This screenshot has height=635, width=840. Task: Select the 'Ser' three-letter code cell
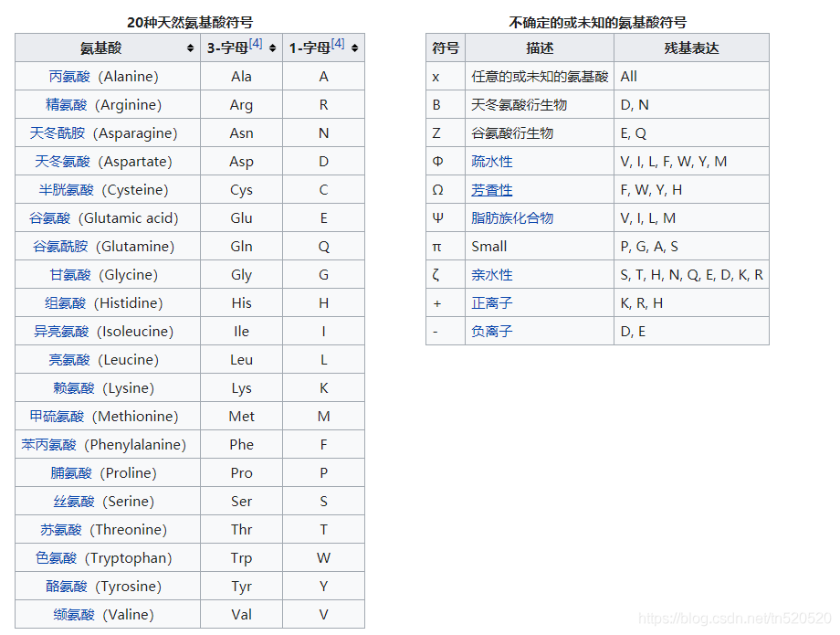click(242, 502)
